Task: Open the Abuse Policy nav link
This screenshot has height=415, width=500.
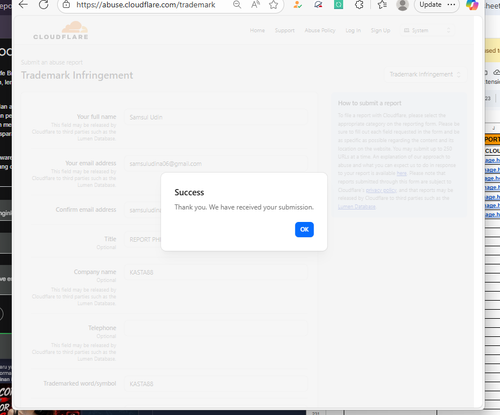Action: click(x=320, y=30)
